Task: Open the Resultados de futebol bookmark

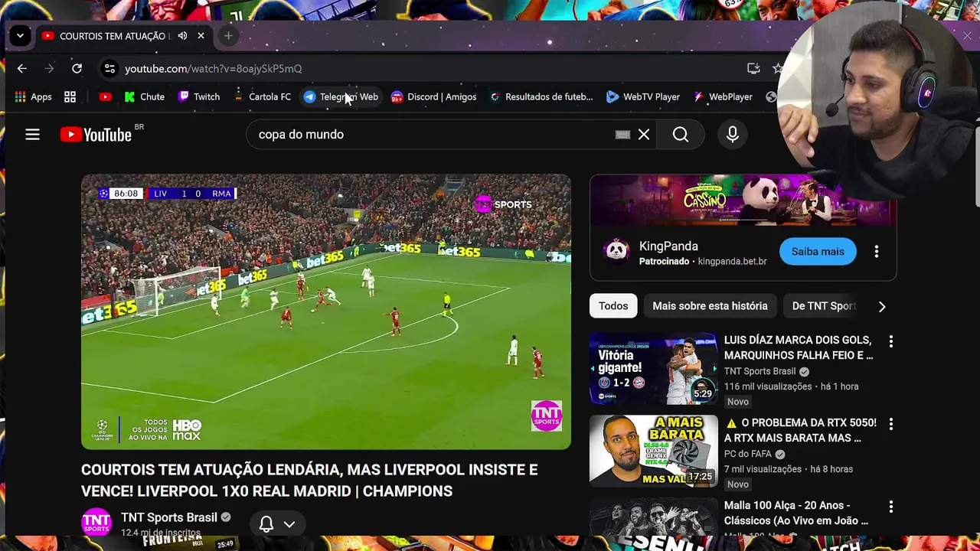Action: coord(541,97)
